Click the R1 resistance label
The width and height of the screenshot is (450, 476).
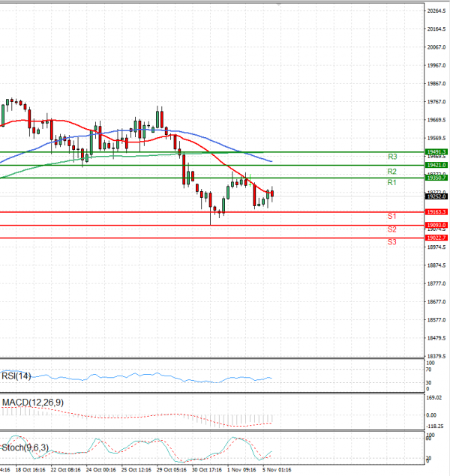(392, 182)
